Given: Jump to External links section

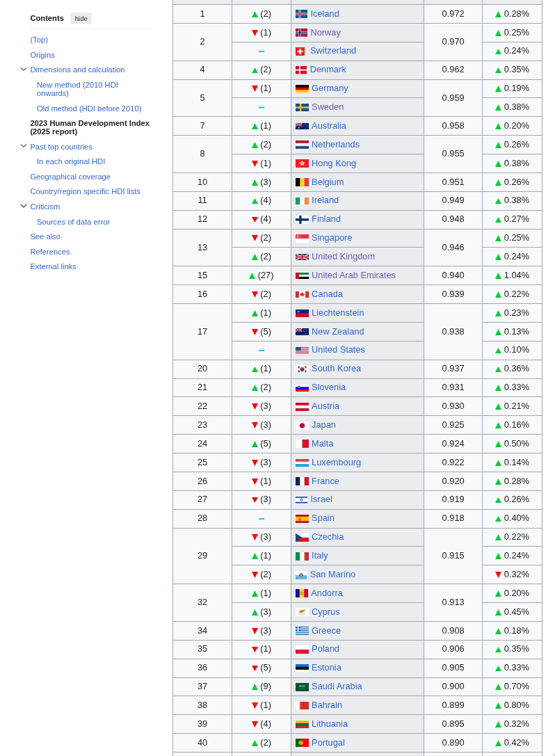Looking at the screenshot, I should tap(53, 266).
